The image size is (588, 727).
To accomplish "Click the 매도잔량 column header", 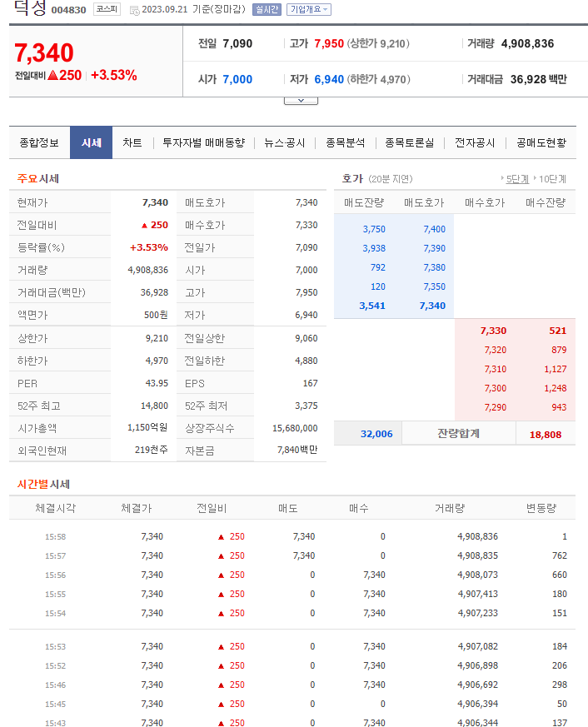I will (364, 202).
